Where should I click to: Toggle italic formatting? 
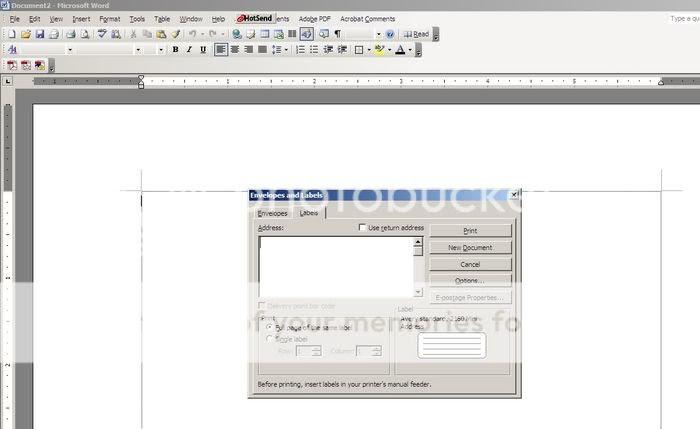click(189, 50)
